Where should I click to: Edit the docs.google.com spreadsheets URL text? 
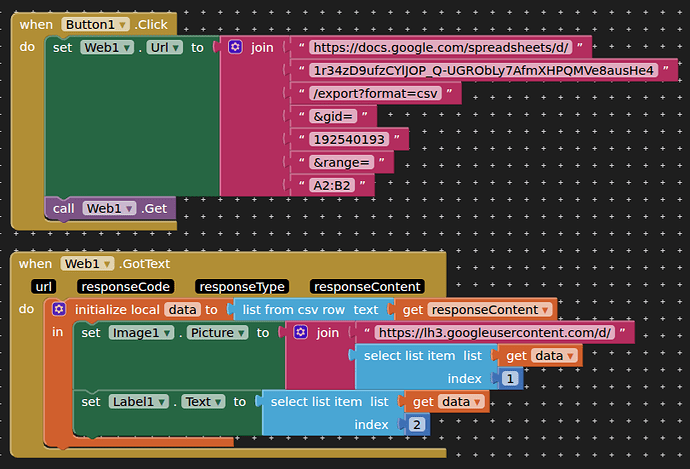point(439,47)
